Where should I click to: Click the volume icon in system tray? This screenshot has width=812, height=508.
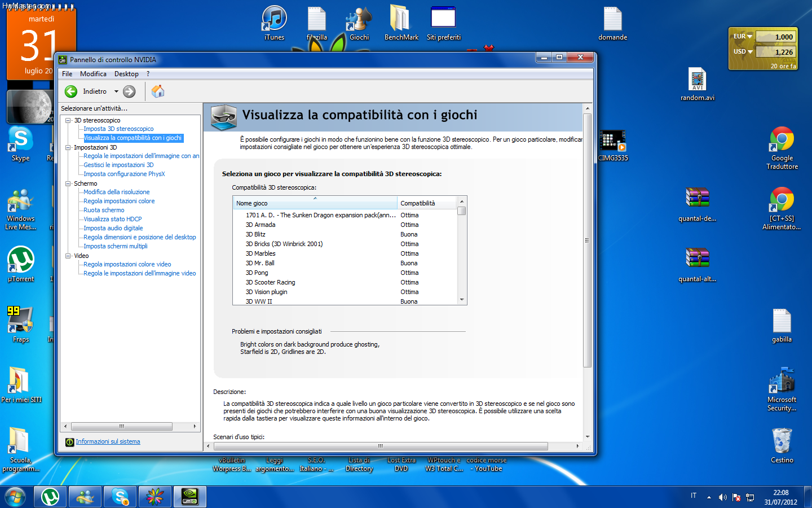722,497
